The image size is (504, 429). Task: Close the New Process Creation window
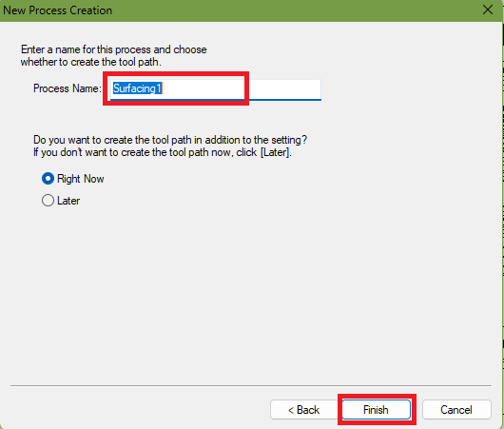click(488, 10)
